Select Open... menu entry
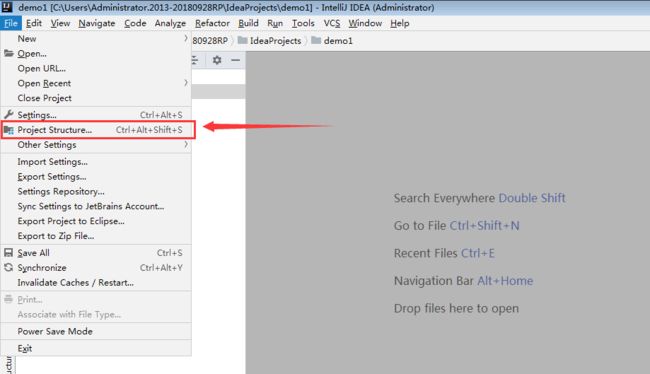The height and width of the screenshot is (374, 650). (96, 53)
